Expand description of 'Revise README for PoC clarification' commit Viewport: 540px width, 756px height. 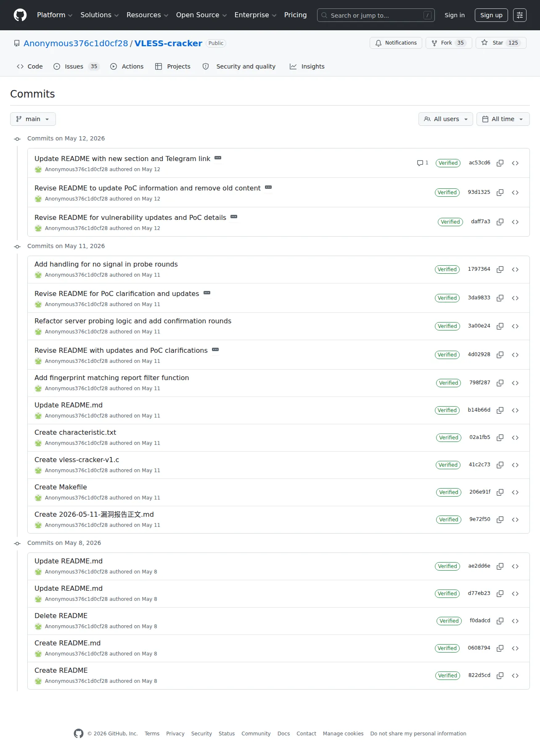coord(207,293)
